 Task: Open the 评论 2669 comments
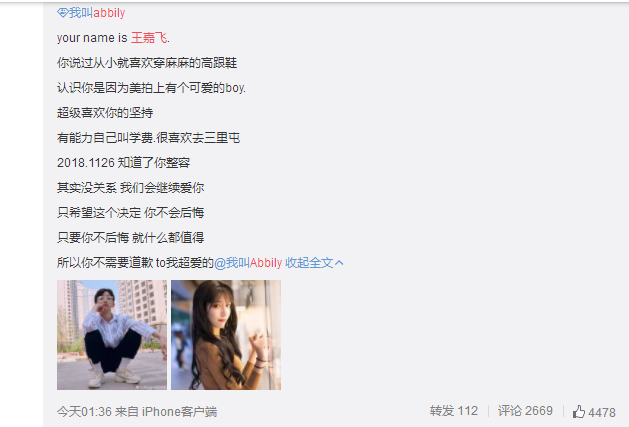tap(525, 411)
